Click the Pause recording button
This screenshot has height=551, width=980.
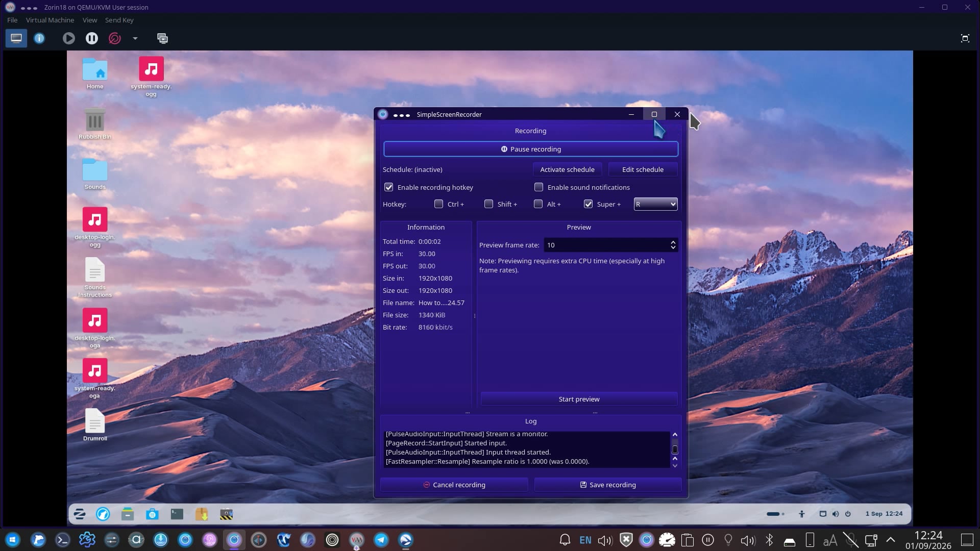[531, 149]
